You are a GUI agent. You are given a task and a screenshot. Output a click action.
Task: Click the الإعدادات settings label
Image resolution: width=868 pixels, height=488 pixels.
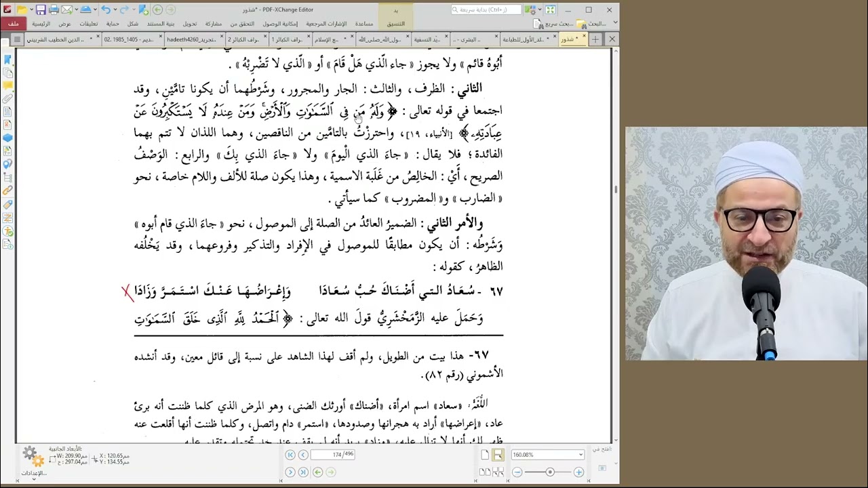[34, 472]
